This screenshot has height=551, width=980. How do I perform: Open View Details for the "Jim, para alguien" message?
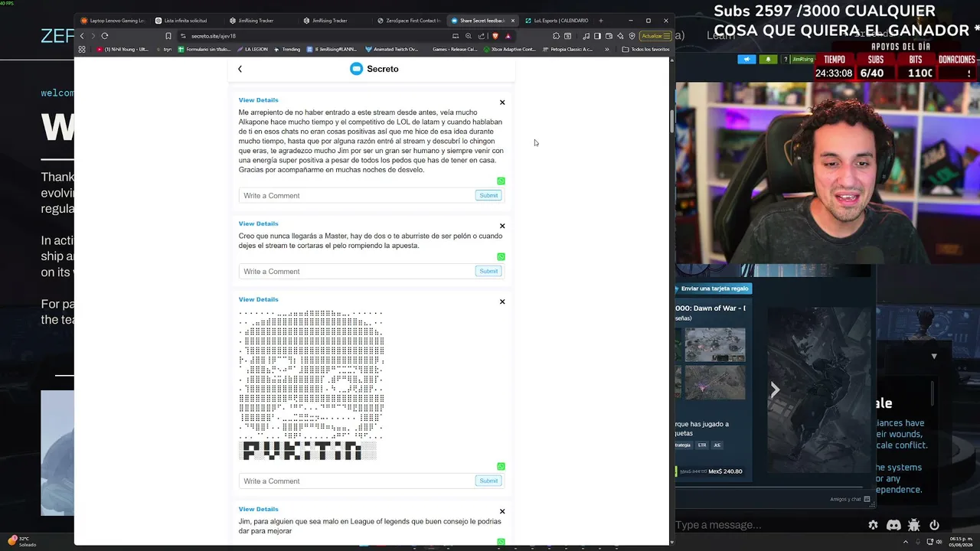(x=258, y=509)
